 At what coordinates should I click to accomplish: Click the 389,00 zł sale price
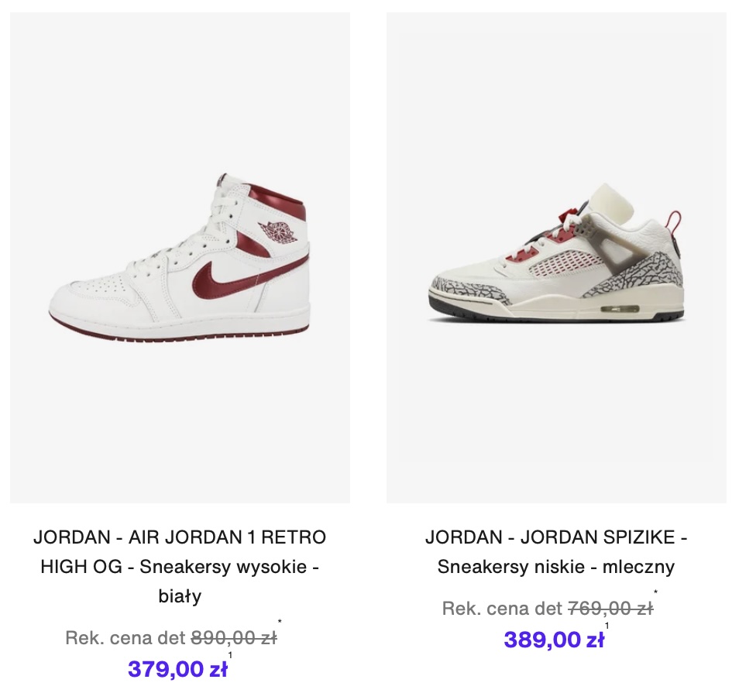click(x=553, y=640)
